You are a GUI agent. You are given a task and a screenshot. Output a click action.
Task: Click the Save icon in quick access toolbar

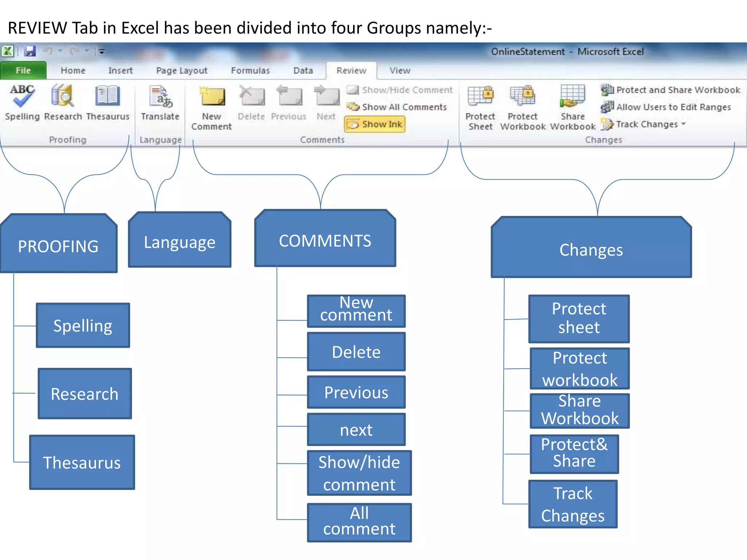click(30, 51)
